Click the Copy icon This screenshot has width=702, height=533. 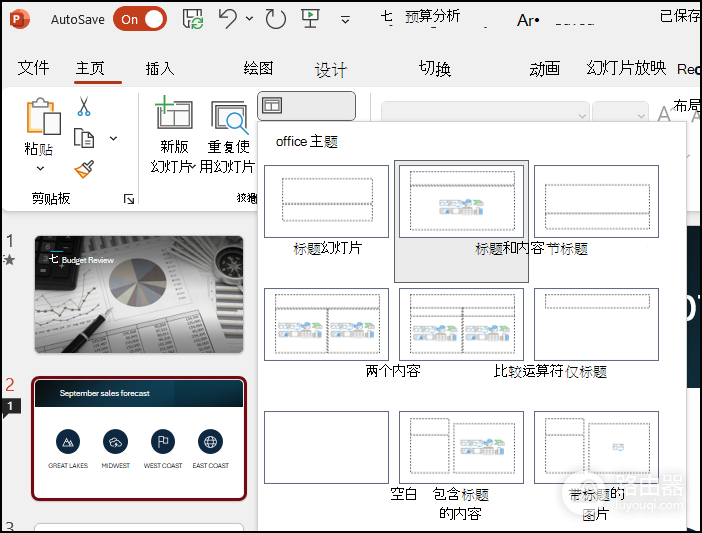tap(84, 138)
